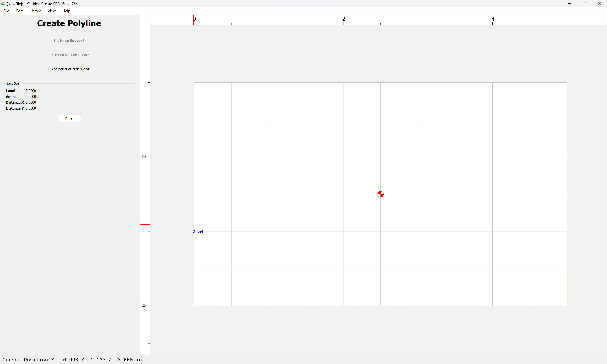This screenshot has height=364, width=607.
Task: Open the Help menu
Action: click(x=66, y=11)
